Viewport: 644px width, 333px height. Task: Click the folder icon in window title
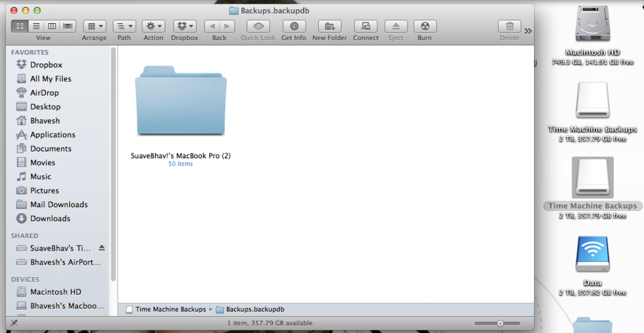pyautogui.click(x=234, y=11)
